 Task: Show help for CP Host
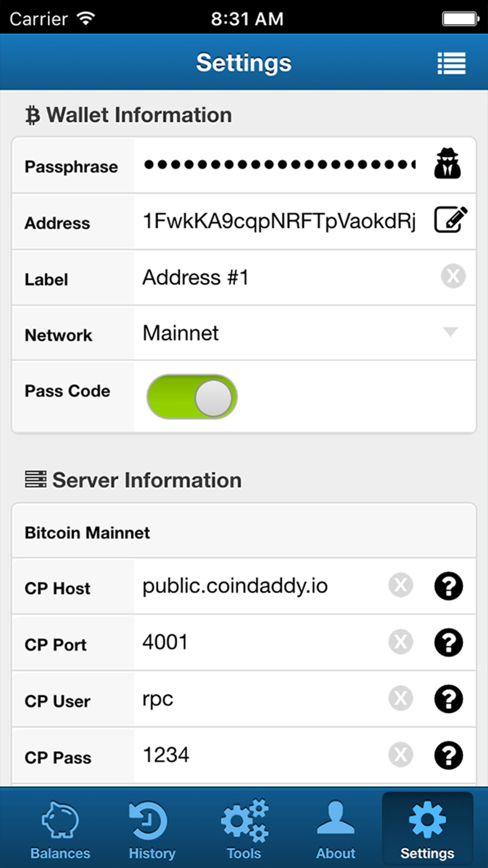tap(448, 586)
